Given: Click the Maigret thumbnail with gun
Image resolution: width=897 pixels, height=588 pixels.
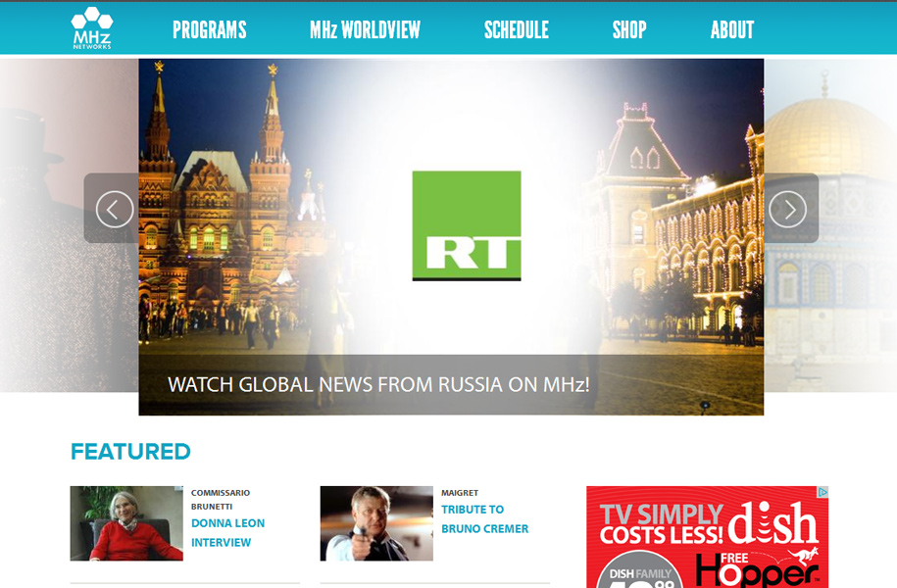Looking at the screenshot, I should pos(376,523).
